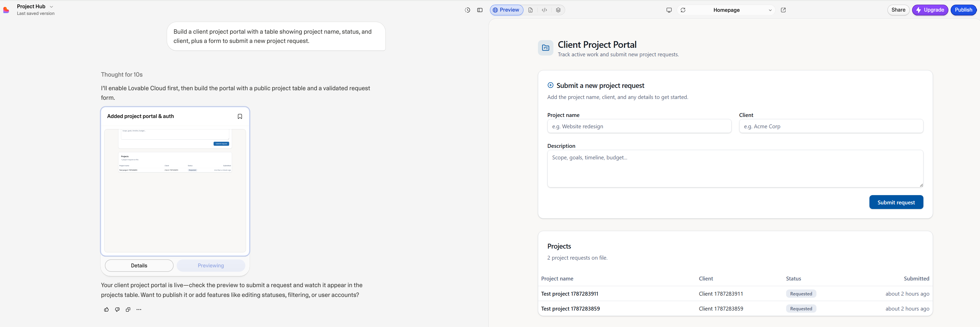Select the Preview tab
Screen dimensions: 980x327
pos(506,10)
